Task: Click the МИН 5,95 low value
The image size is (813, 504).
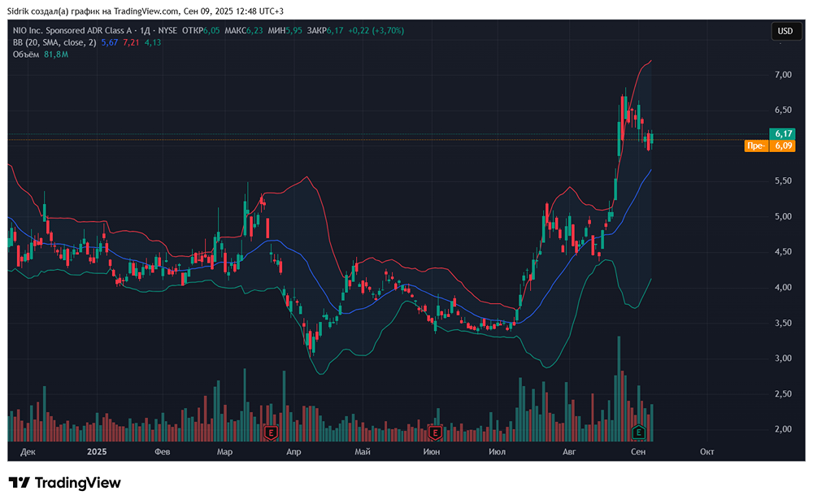Action: (285, 31)
